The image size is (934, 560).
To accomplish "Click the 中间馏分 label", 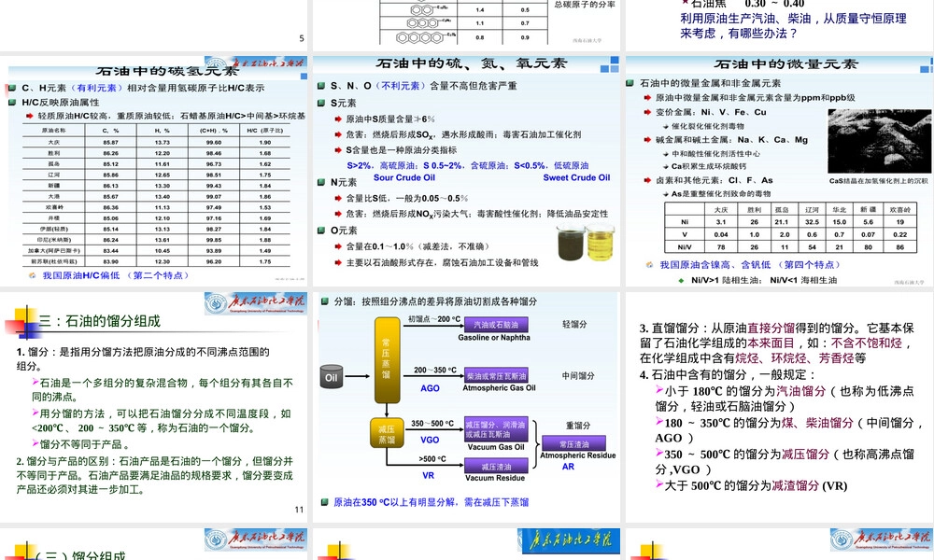I will 578,375.
